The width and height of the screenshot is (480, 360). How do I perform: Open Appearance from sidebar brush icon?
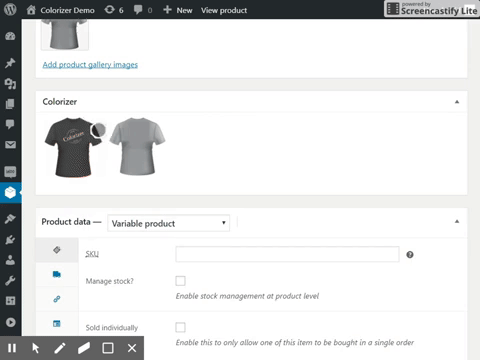(10, 219)
